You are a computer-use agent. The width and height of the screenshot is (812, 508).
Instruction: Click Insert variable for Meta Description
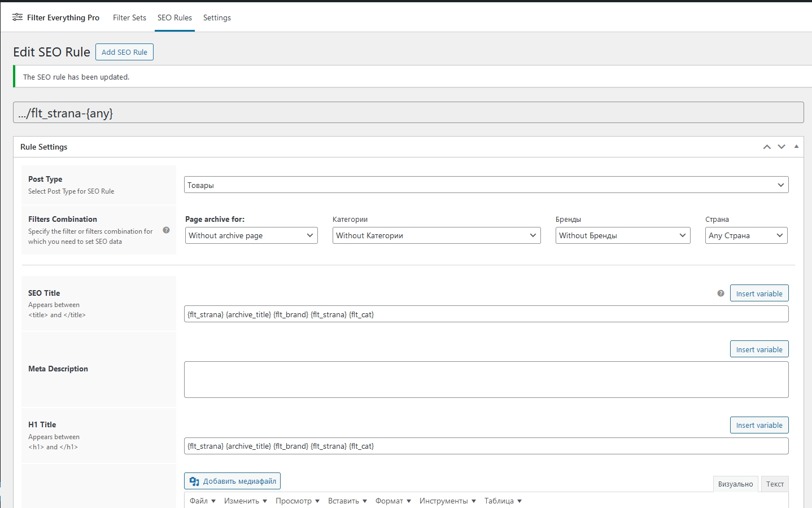(759, 349)
